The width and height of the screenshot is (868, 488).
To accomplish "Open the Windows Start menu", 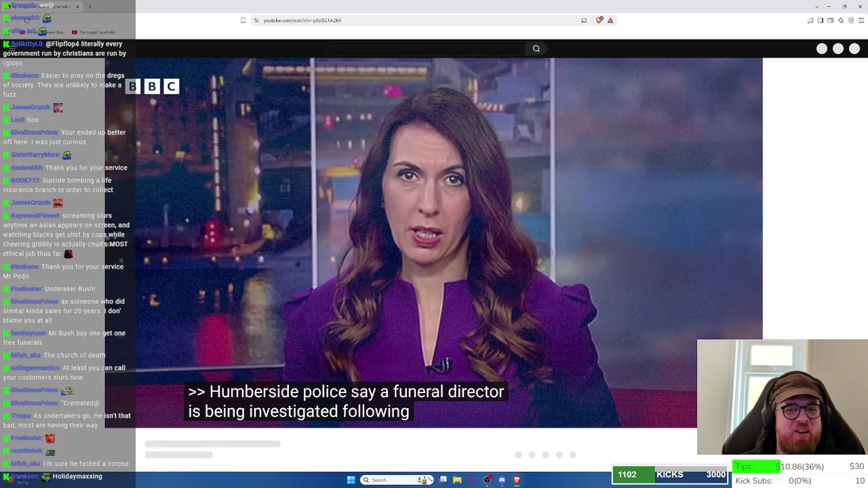I will point(351,480).
